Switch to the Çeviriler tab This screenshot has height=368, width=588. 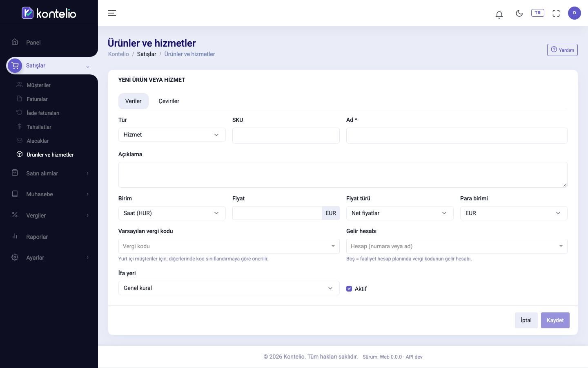(x=169, y=101)
